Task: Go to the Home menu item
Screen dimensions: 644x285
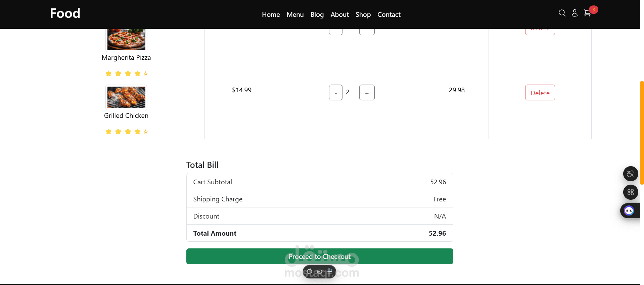Action: tap(271, 14)
